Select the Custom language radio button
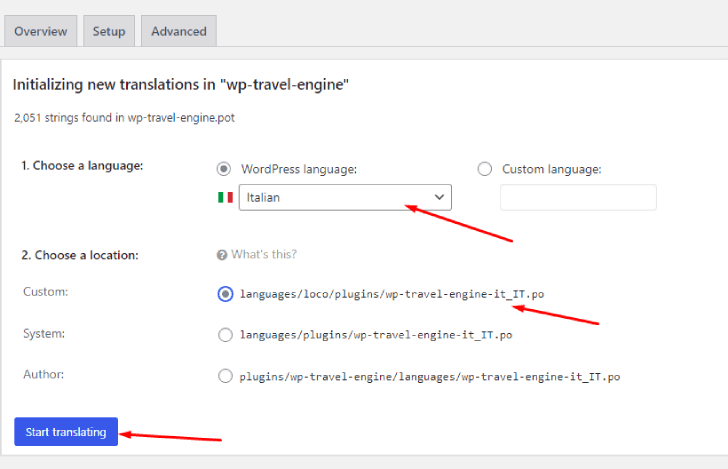This screenshot has height=469, width=728. [485, 169]
